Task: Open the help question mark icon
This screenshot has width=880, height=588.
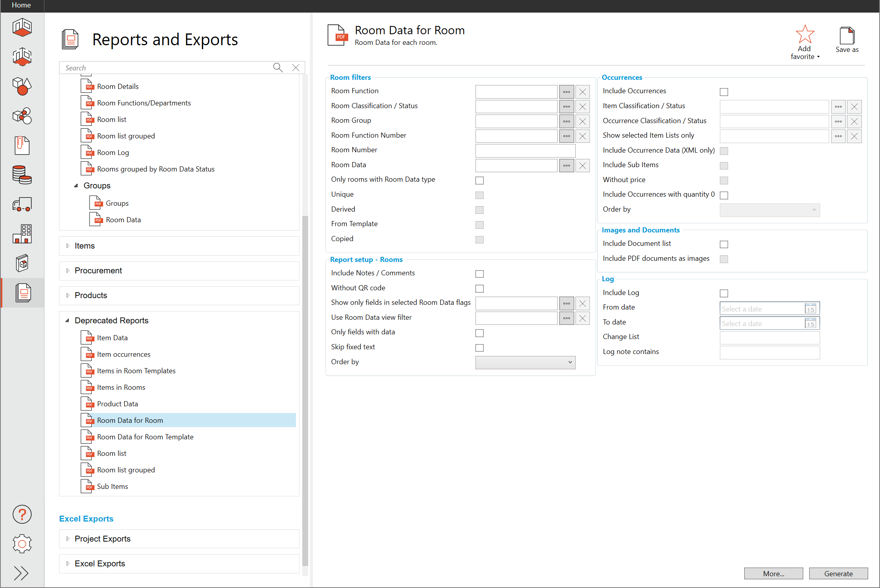Action: point(22,514)
